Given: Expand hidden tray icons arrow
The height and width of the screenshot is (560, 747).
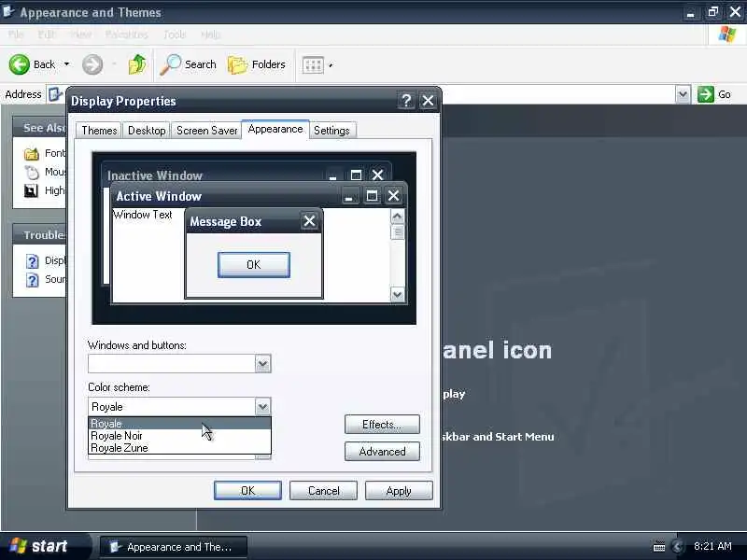Looking at the screenshot, I should pyautogui.click(x=677, y=547).
